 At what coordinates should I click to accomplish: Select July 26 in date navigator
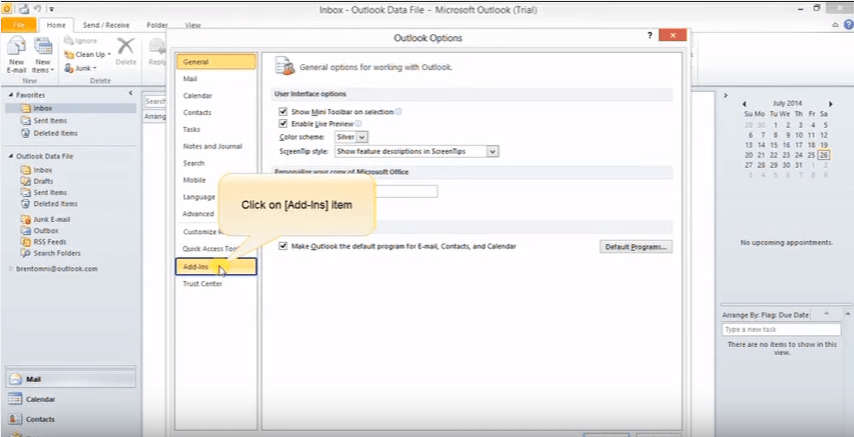pyautogui.click(x=824, y=155)
